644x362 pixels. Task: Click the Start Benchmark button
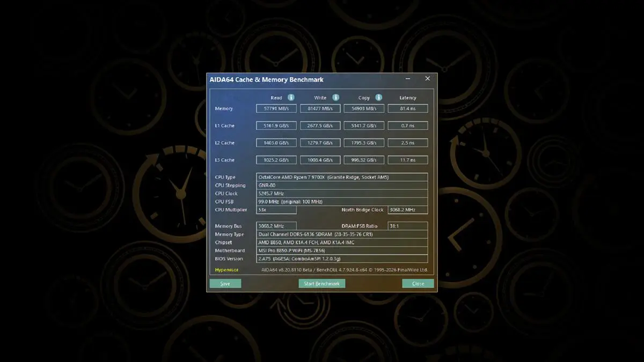coord(322,283)
